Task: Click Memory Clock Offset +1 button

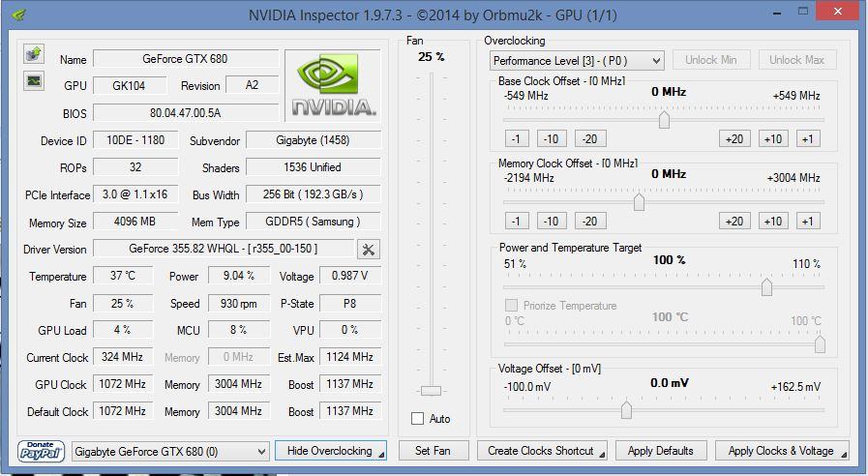Action: pyautogui.click(x=808, y=221)
